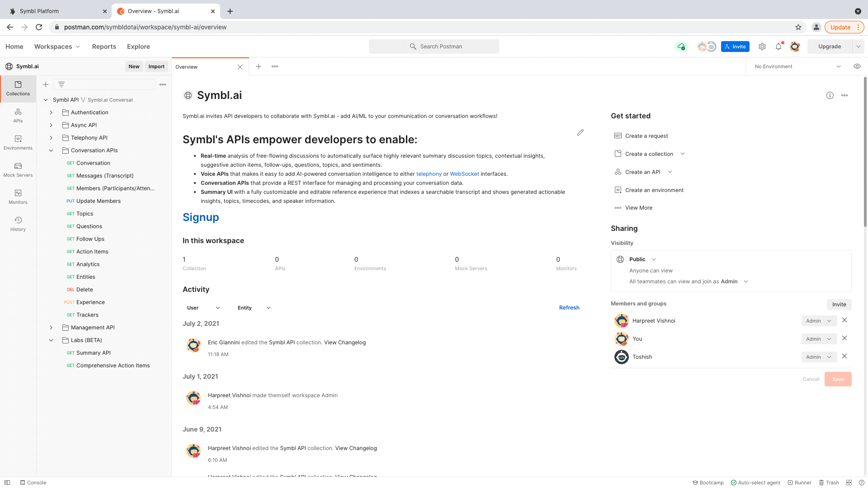Open the Workspaces menu
Image resolution: width=868 pixels, height=488 pixels.
57,47
